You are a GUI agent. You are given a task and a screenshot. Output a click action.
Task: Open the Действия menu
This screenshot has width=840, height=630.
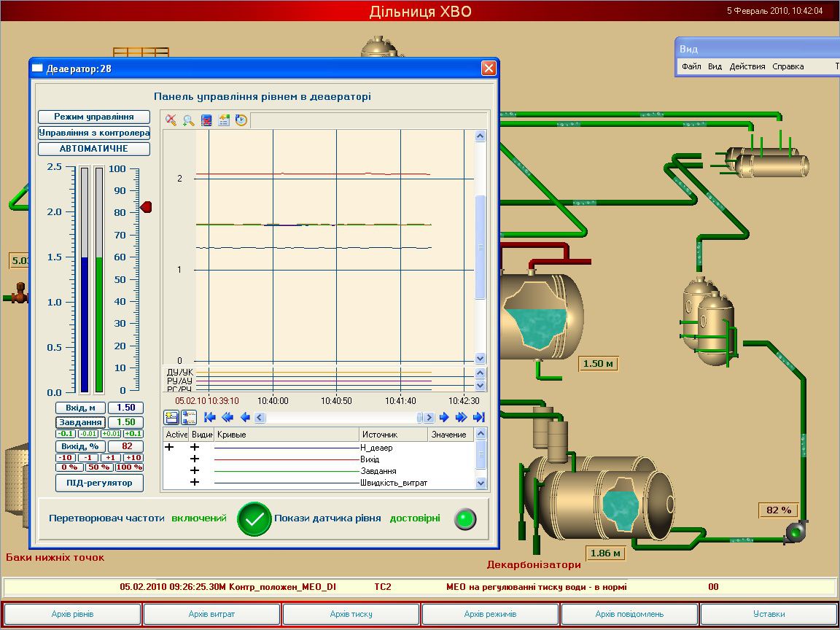coord(747,66)
